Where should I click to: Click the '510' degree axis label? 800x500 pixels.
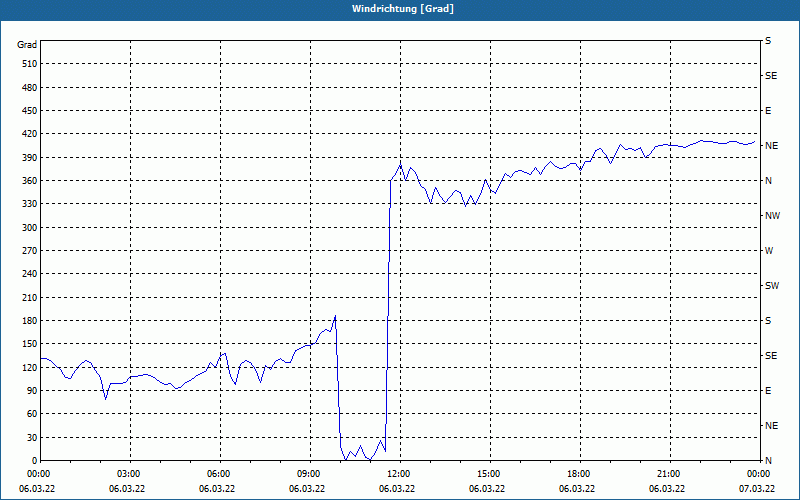tap(30, 64)
